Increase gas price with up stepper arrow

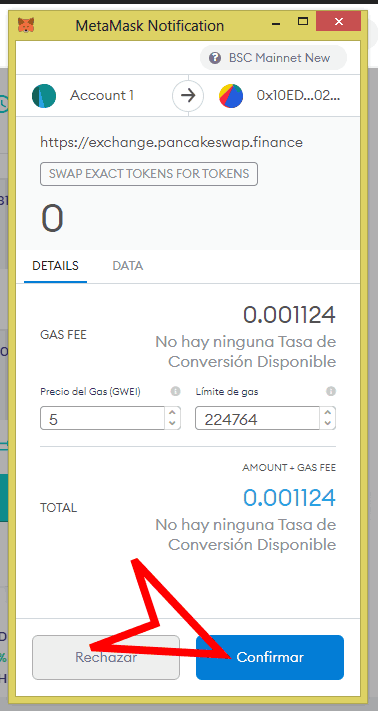pos(172,413)
